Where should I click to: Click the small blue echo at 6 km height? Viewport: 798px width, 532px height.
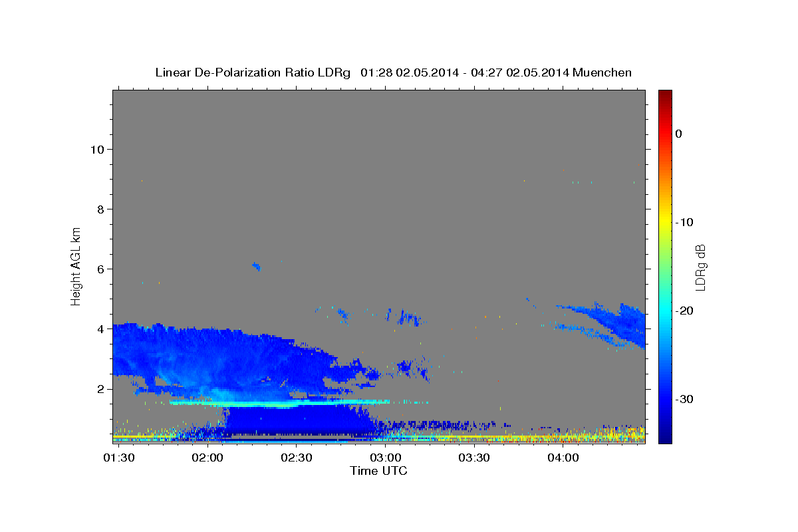[x=257, y=267]
